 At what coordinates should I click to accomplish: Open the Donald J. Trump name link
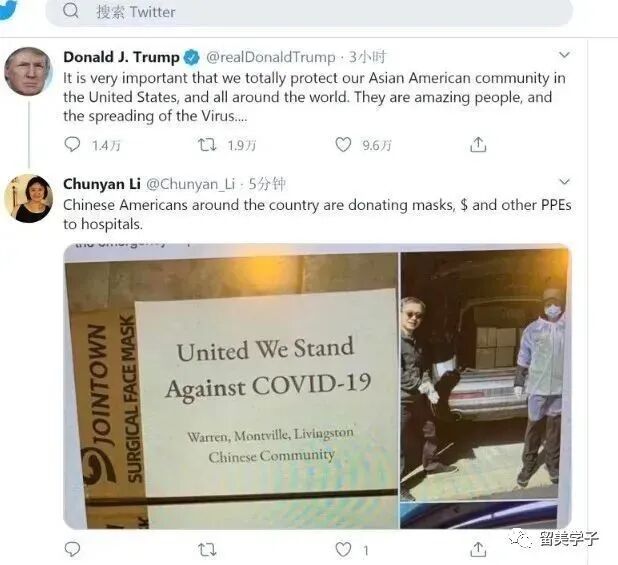[121, 58]
